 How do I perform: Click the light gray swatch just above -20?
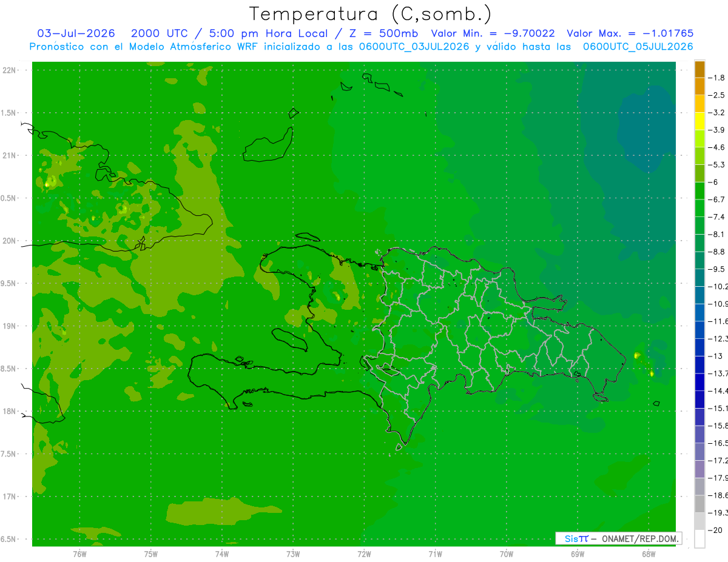point(699,521)
